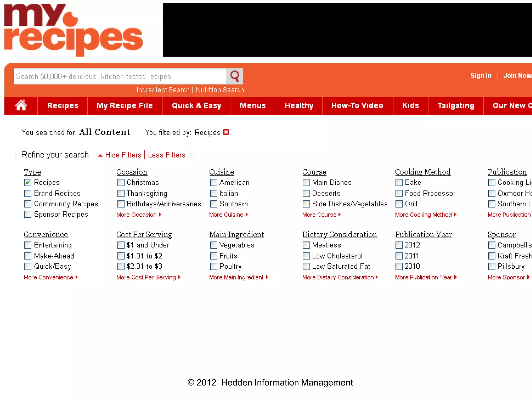Expand More Occasion options
Viewport: 532px width, 399px height.
point(139,215)
